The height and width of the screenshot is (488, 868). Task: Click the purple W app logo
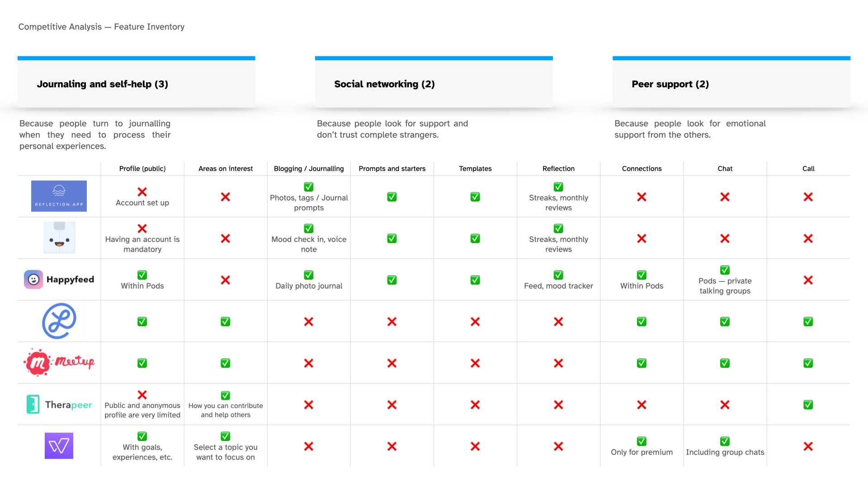[59, 446]
